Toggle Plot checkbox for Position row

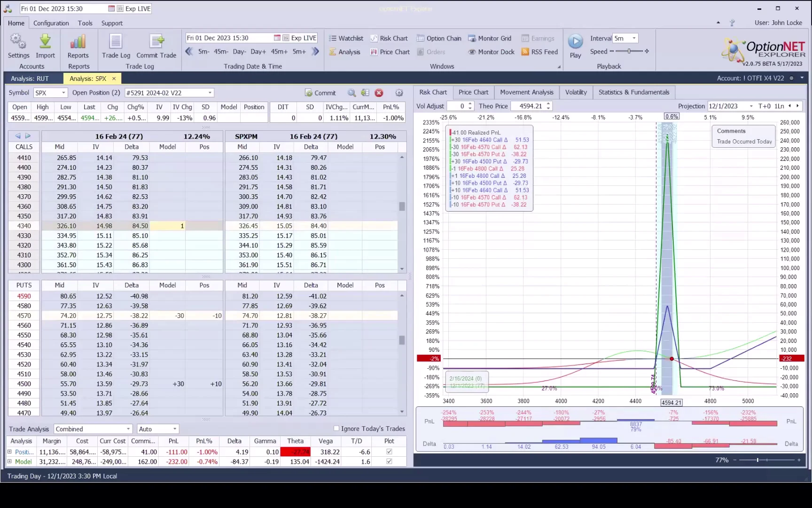tap(389, 452)
